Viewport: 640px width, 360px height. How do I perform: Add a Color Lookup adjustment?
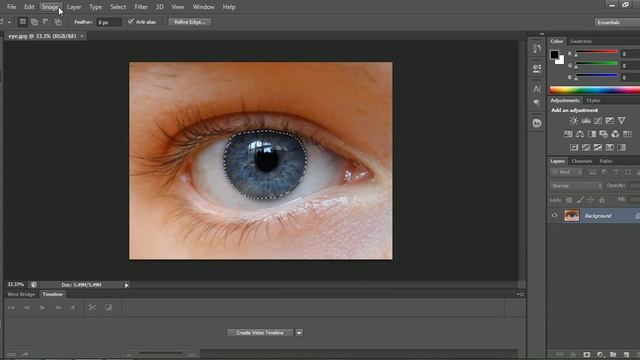pos(627,134)
